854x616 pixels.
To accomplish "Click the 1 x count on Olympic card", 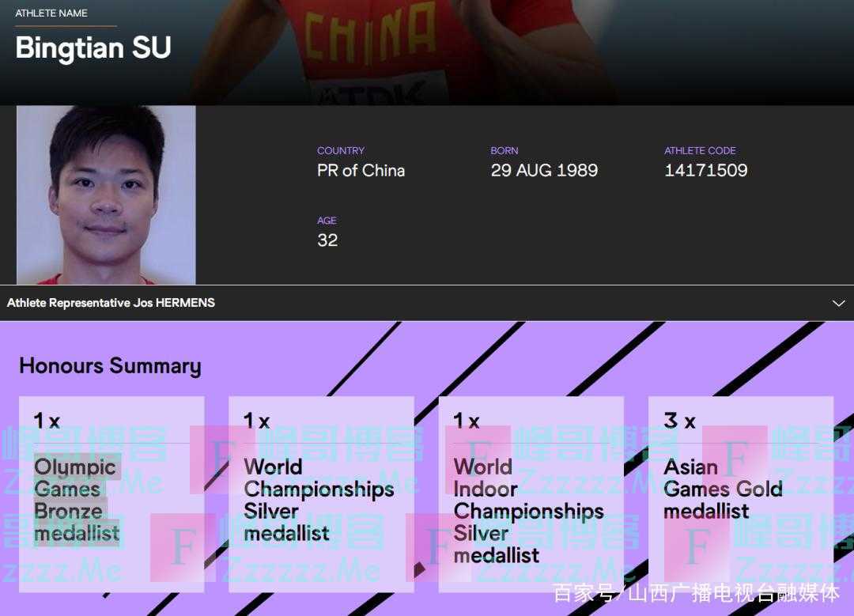I will (x=47, y=421).
